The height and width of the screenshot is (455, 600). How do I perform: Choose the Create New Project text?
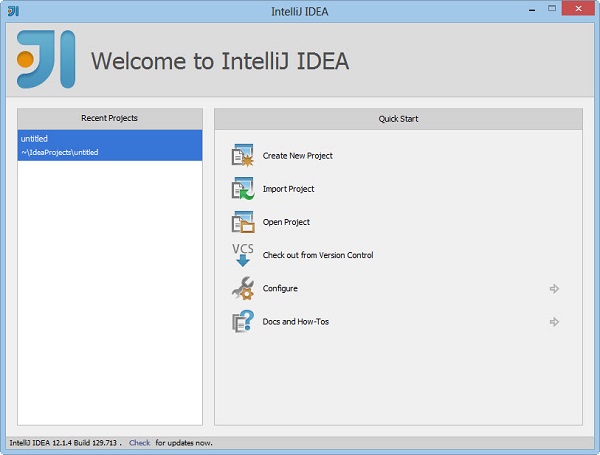297,156
